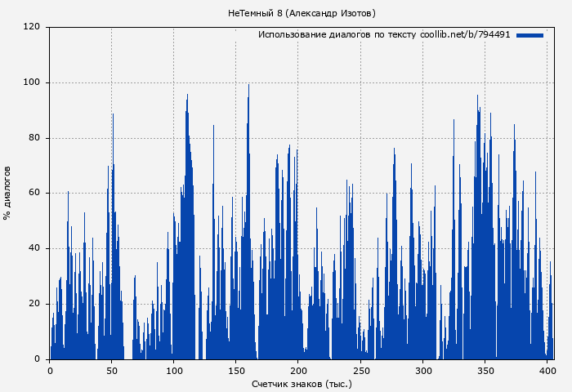Select the 300 label on the x-axis

422,370
